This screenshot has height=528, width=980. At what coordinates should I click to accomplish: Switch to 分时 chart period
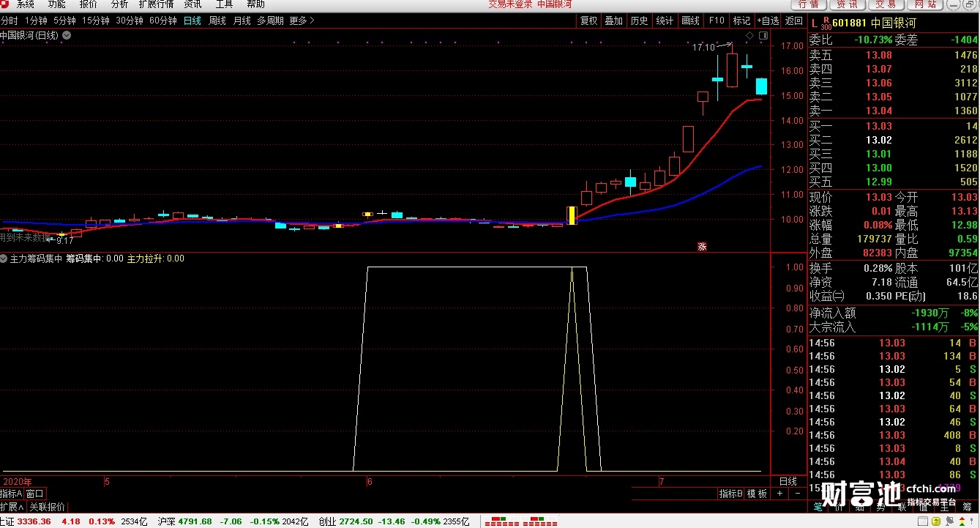[10, 21]
